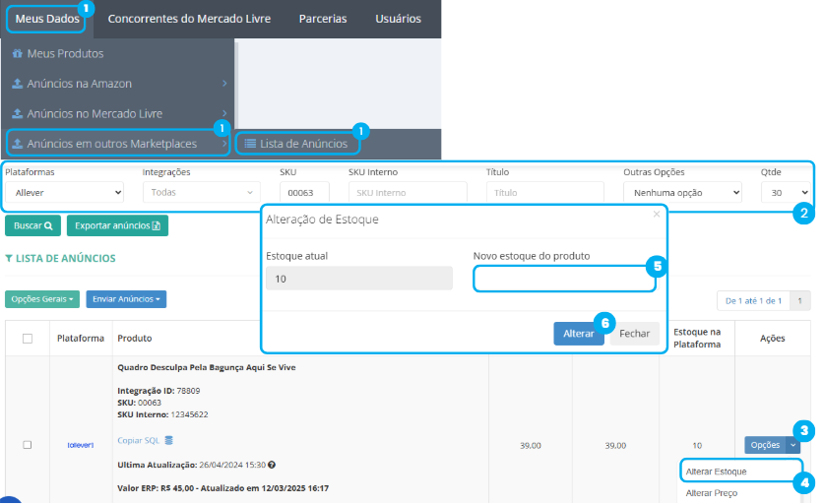
Task: Open the Enviar Anúncios dropdown button
Action: [126, 299]
